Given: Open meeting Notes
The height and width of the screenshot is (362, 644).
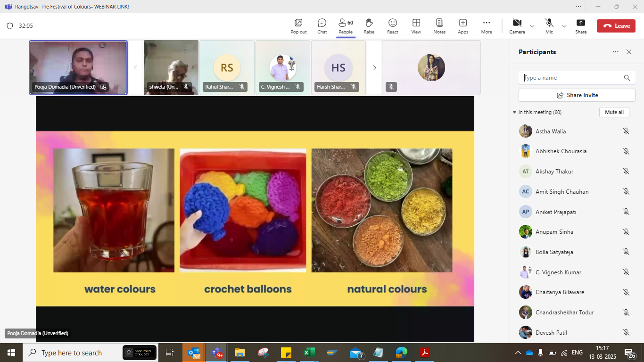Looking at the screenshot, I should click(x=439, y=25).
